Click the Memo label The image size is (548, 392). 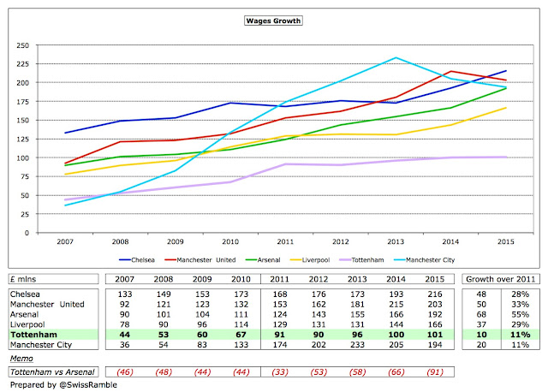(x=21, y=359)
